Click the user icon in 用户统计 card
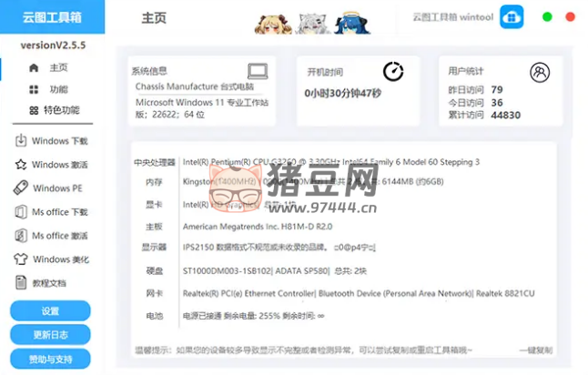This screenshot has width=588, height=375. (x=540, y=73)
